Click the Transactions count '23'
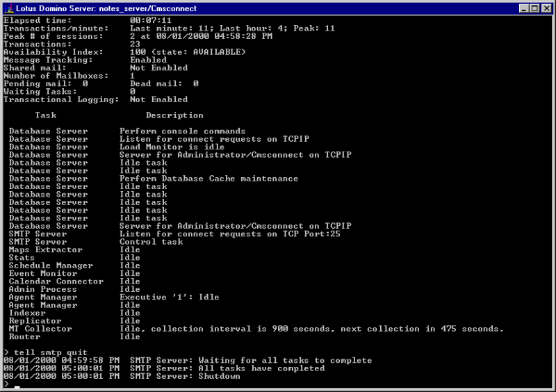Image resolution: width=556 pixels, height=392 pixels. [x=135, y=44]
